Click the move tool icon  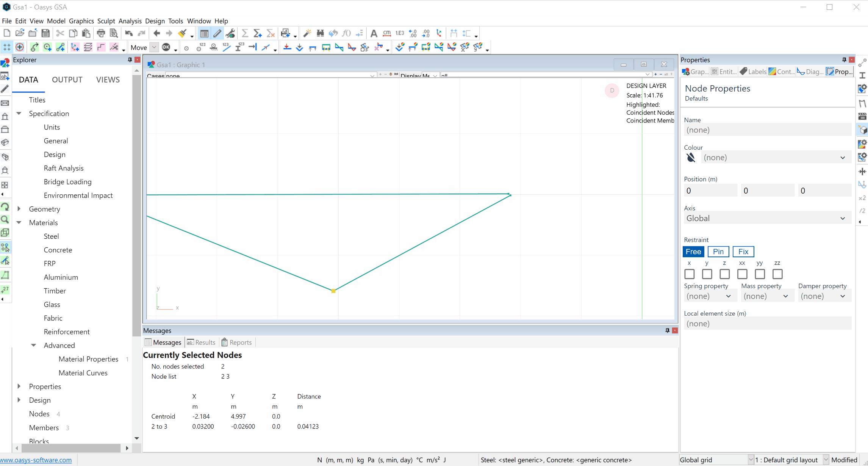point(139,47)
